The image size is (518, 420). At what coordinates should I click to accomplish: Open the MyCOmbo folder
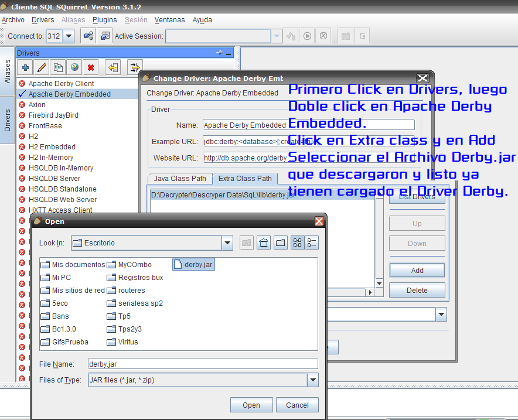pyautogui.click(x=129, y=265)
